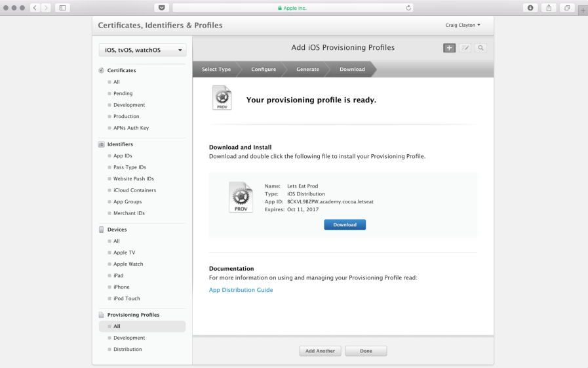This screenshot has width=588, height=368.
Task: Select All under Devices
Action: pos(117,241)
